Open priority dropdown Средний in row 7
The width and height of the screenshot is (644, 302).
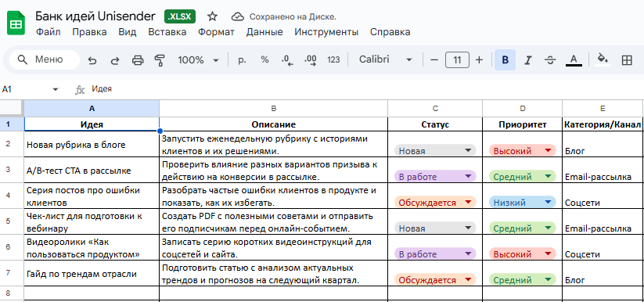(x=523, y=280)
